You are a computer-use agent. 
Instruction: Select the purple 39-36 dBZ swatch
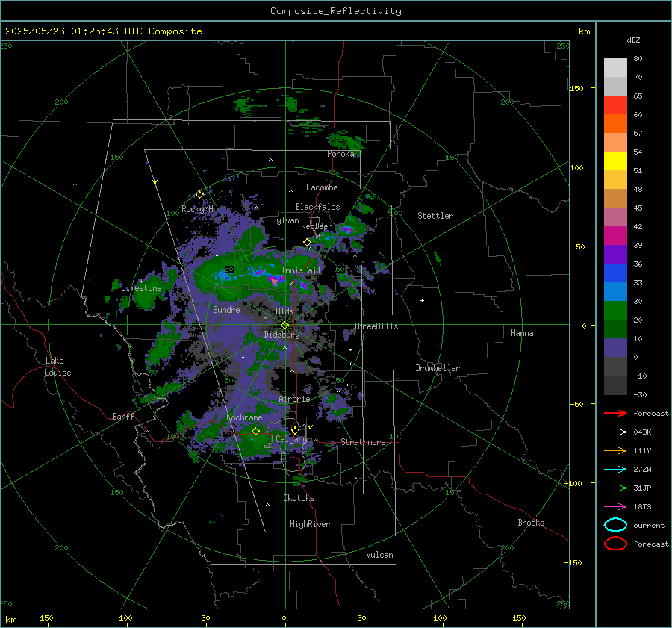click(x=615, y=254)
